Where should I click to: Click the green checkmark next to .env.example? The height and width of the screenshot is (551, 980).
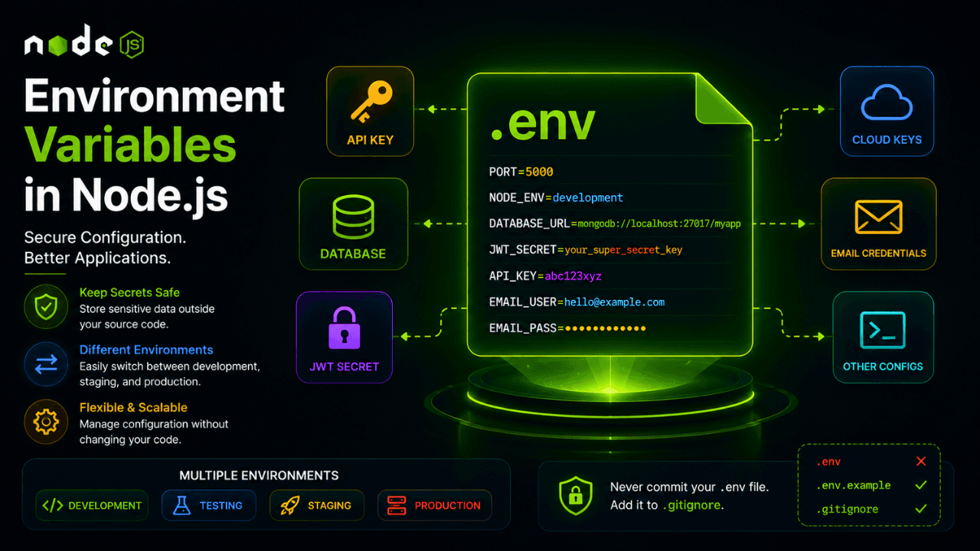click(921, 485)
